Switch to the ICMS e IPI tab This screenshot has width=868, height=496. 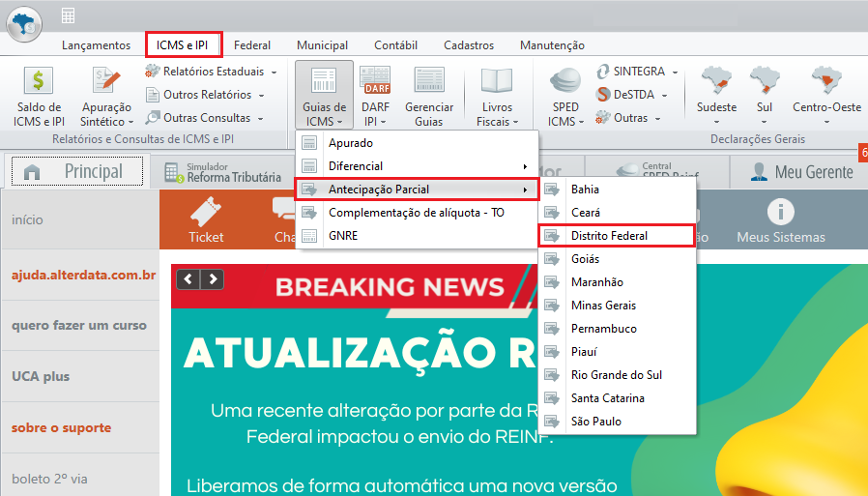[x=184, y=44]
